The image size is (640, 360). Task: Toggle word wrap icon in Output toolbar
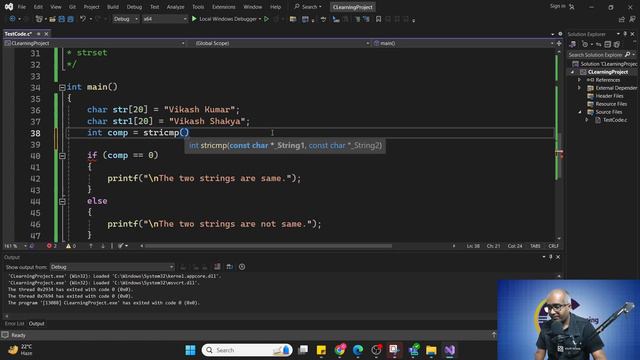pos(230,267)
